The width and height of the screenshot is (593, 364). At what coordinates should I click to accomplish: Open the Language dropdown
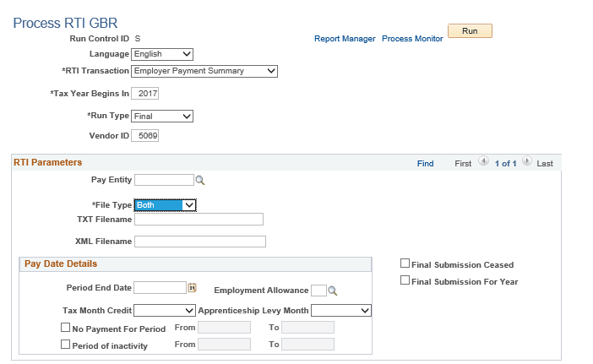(162, 54)
